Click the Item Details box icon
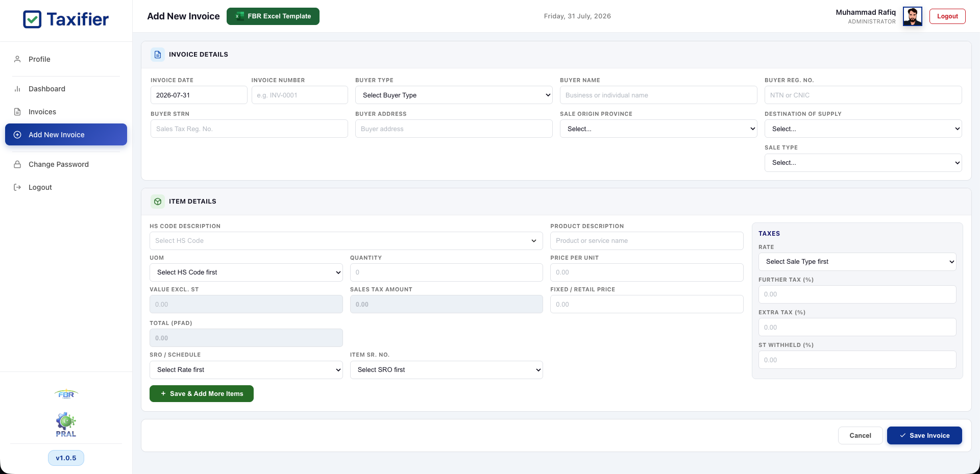This screenshot has width=980, height=474. point(158,202)
